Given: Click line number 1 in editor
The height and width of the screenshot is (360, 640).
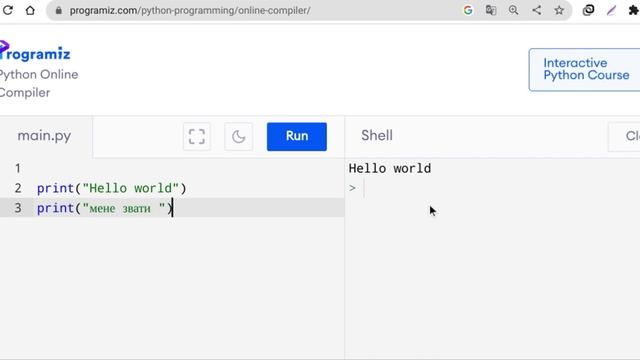Looking at the screenshot, I should pyautogui.click(x=18, y=168).
